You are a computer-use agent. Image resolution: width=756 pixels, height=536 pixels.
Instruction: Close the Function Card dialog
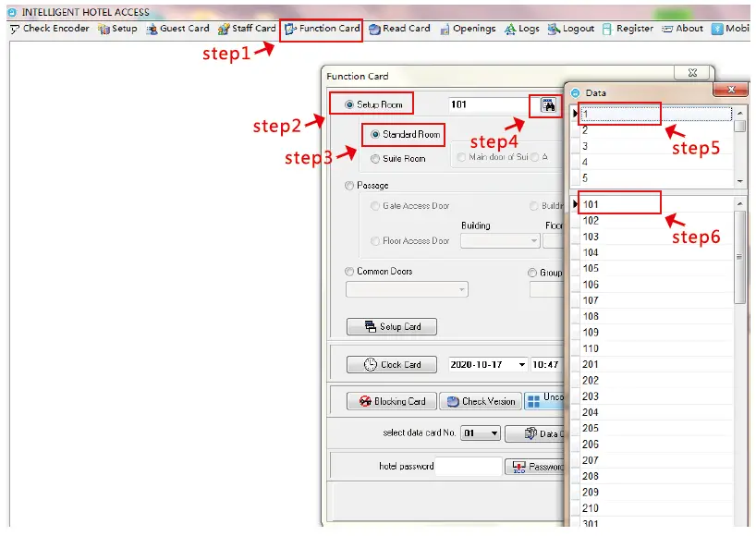tap(692, 73)
